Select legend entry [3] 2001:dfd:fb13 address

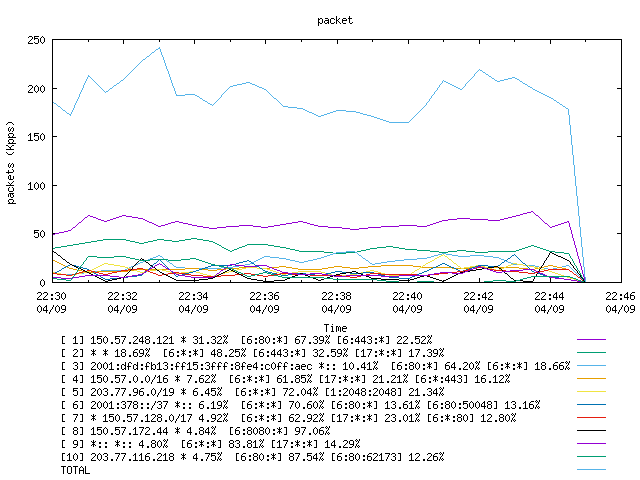click(315, 366)
